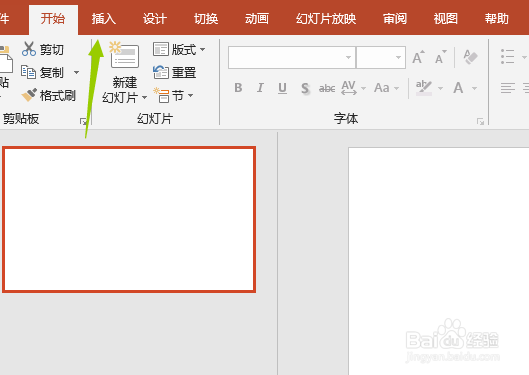Click the Layout (版式) button label
Image resolution: width=529 pixels, height=375 pixels.
coord(184,50)
